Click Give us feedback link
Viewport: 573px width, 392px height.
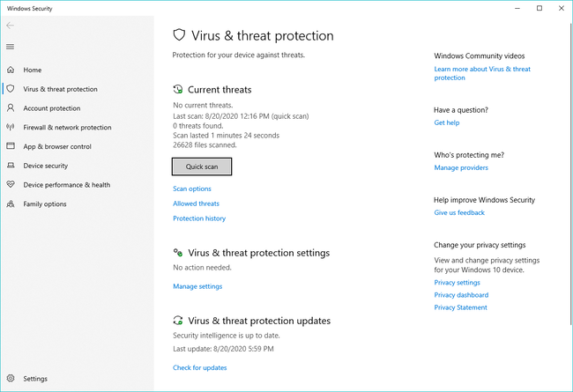tap(459, 212)
